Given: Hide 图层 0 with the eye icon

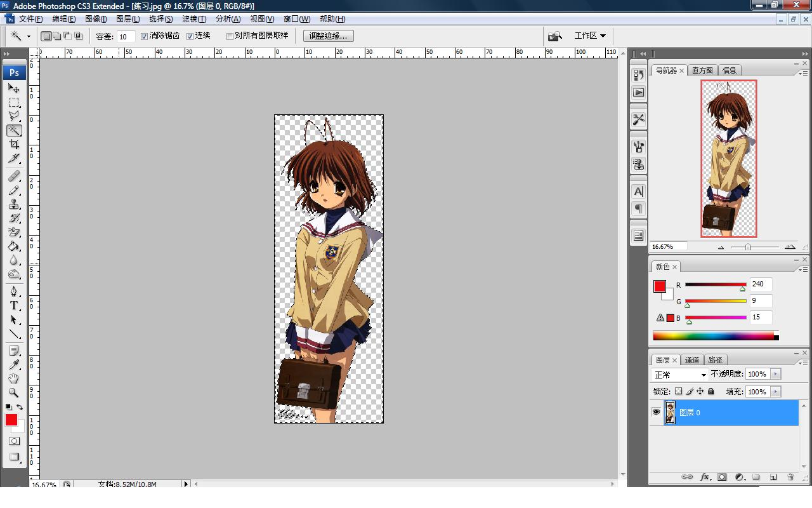Looking at the screenshot, I should pos(656,412).
